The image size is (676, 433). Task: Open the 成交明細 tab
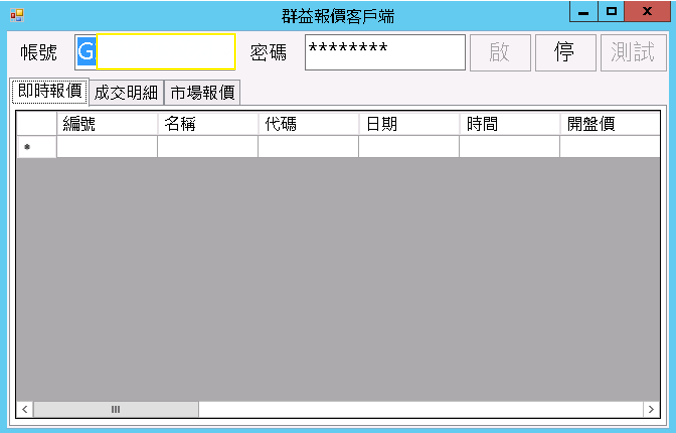(126, 93)
